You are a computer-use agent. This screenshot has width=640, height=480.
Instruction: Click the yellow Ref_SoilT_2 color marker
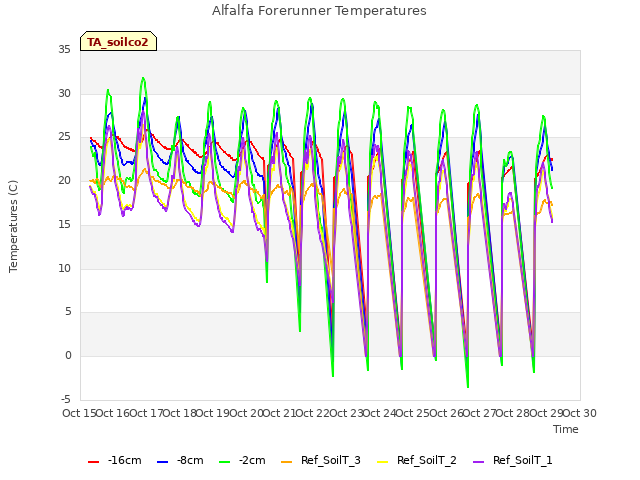coord(382,462)
